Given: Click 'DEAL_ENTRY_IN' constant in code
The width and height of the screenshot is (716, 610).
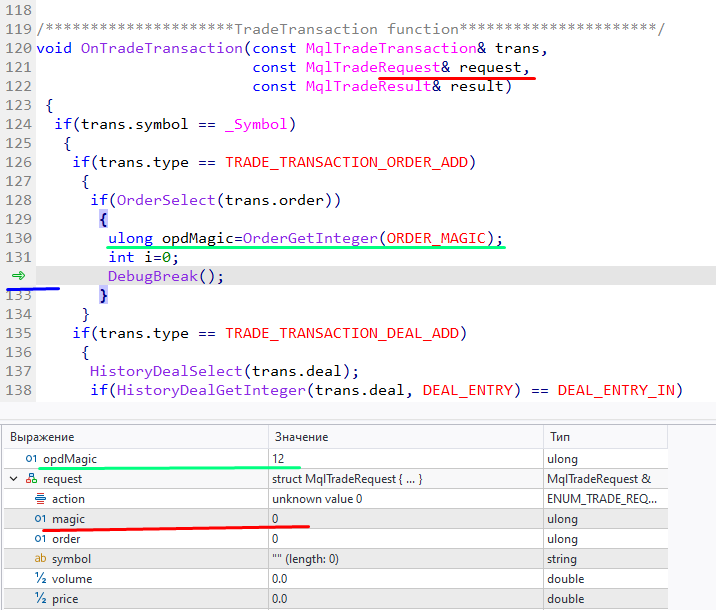Looking at the screenshot, I should [616, 390].
